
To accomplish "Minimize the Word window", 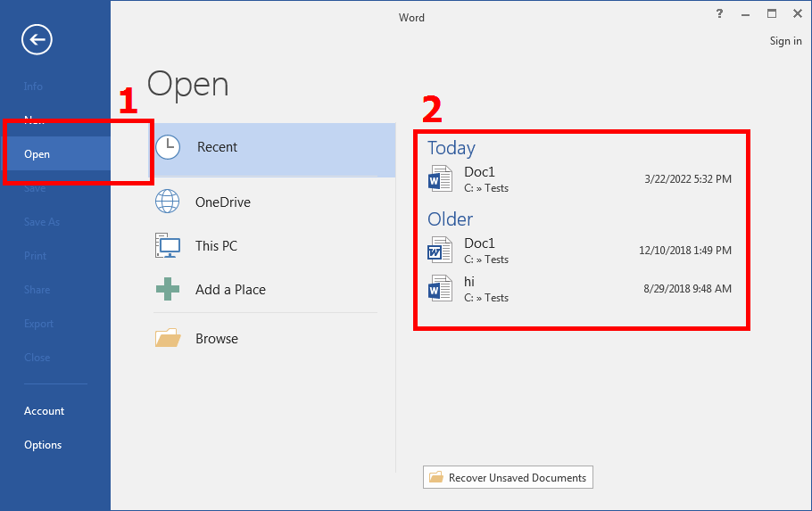I will pos(746,14).
